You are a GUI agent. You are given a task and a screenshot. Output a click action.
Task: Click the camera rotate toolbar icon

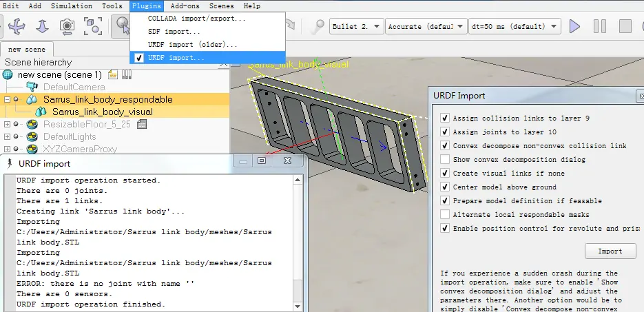67,26
